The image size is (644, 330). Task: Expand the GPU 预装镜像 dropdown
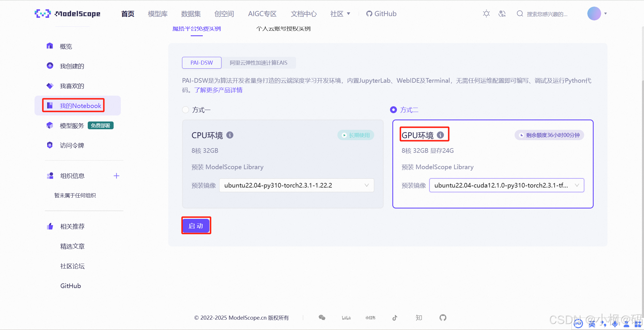(x=506, y=185)
